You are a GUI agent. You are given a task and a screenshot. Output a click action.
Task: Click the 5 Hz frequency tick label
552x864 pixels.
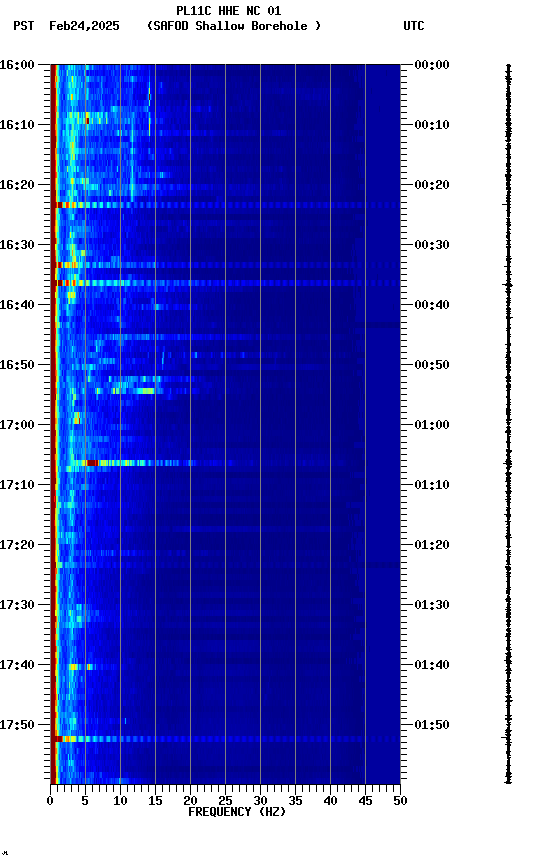[x=85, y=801]
